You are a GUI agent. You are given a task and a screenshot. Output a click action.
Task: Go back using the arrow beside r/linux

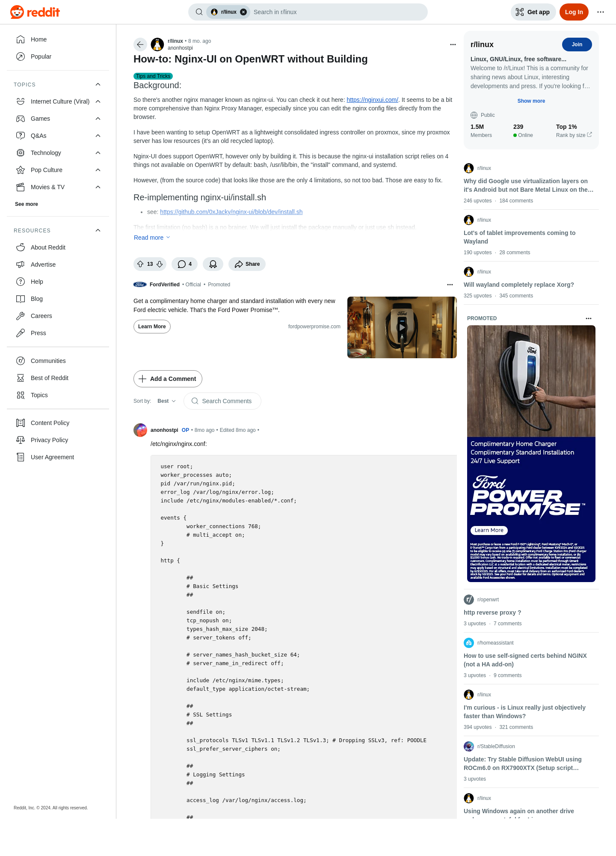tap(140, 45)
